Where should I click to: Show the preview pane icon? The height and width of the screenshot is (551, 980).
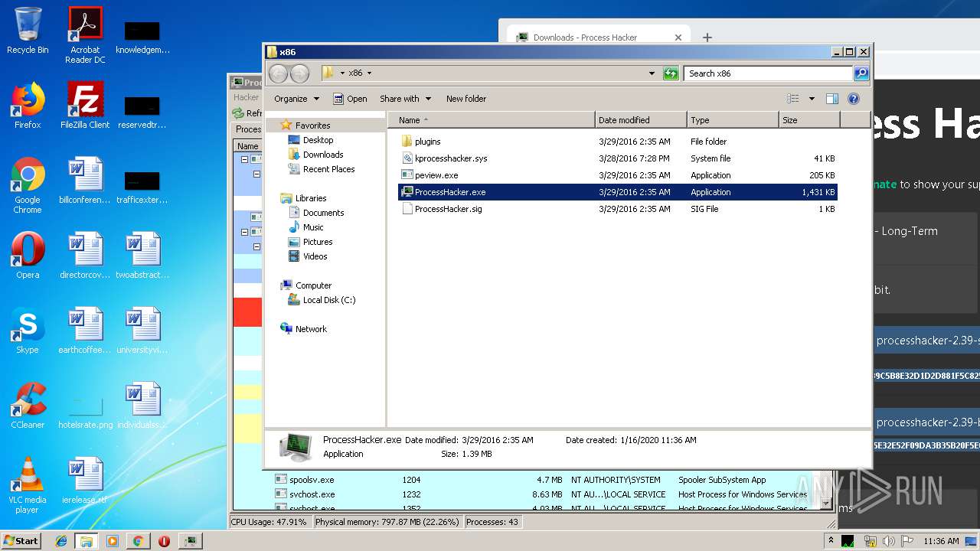832,99
